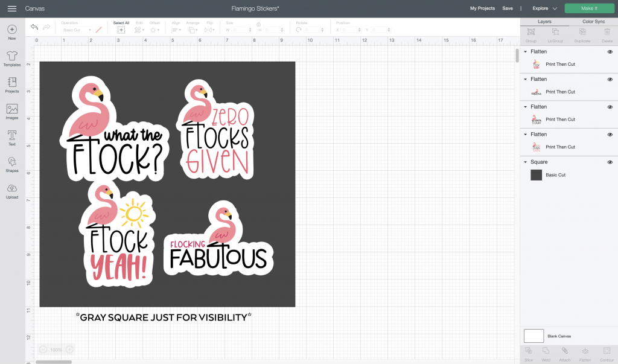Image resolution: width=618 pixels, height=364 pixels.
Task: Click the Rotate icon
Action: click(299, 30)
